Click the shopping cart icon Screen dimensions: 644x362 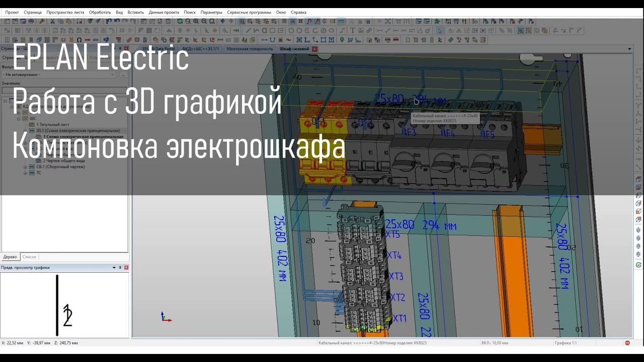coord(398,21)
